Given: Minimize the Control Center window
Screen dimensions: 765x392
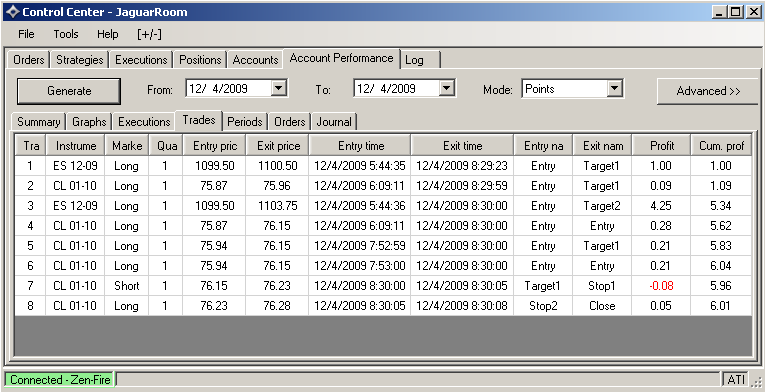Looking at the screenshot, I should [720, 12].
